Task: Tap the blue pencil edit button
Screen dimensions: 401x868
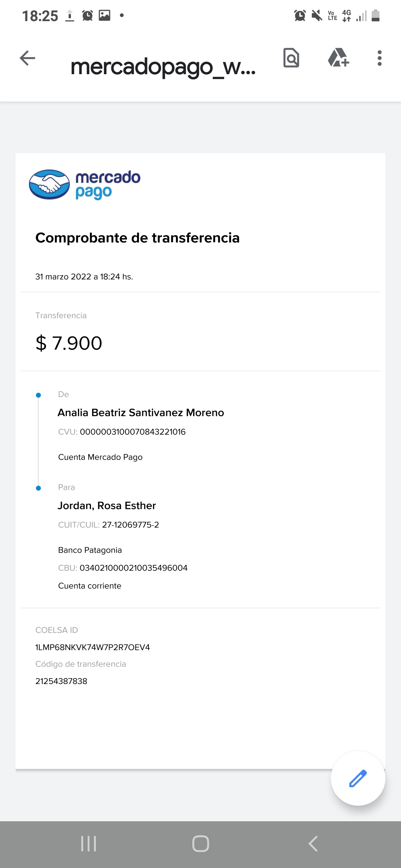Action: pyautogui.click(x=358, y=778)
